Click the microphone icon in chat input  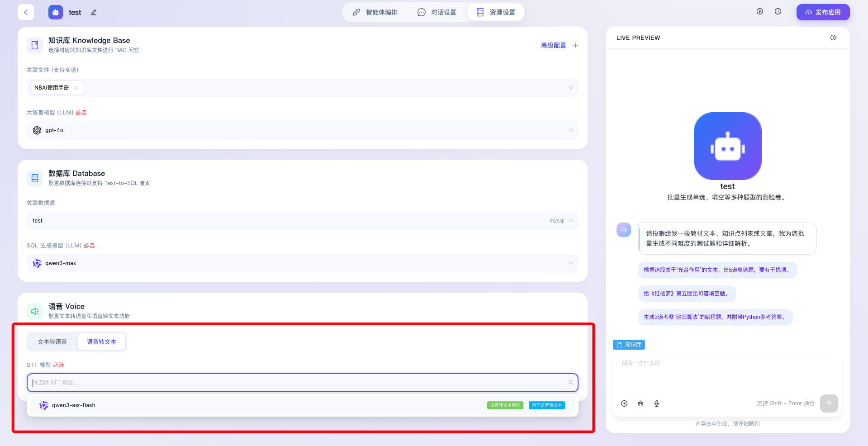[657, 403]
